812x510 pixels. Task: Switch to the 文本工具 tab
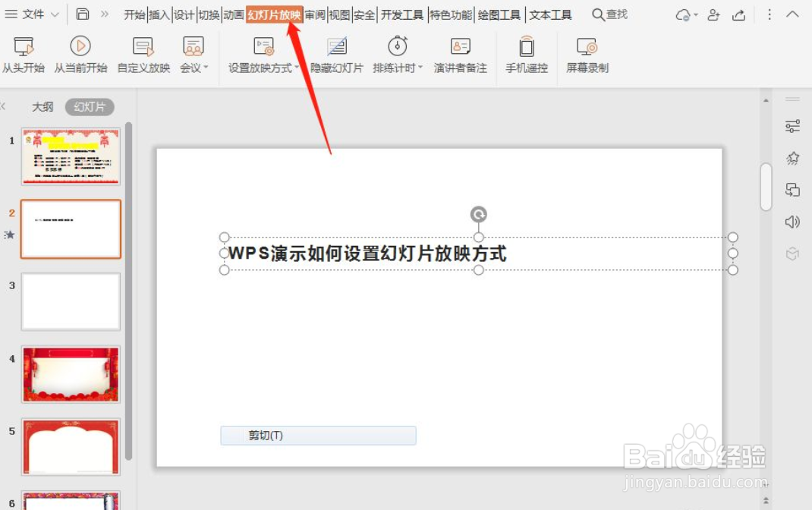click(550, 15)
